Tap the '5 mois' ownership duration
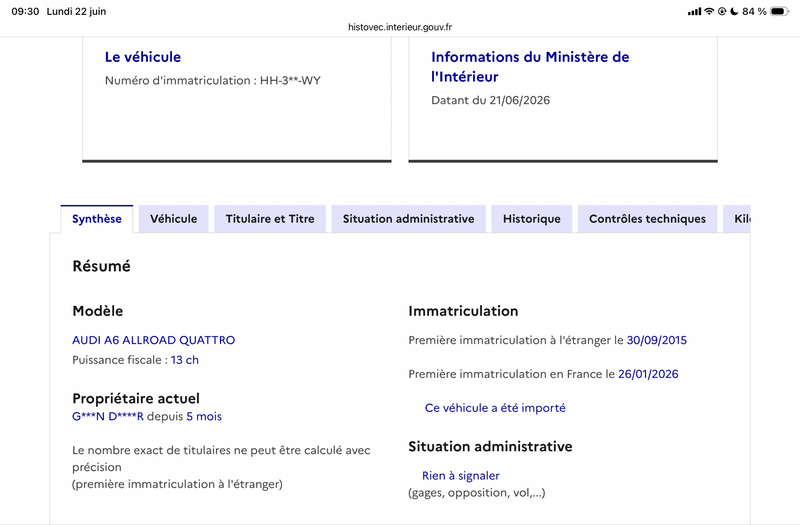The height and width of the screenshot is (525, 800). pos(204,416)
